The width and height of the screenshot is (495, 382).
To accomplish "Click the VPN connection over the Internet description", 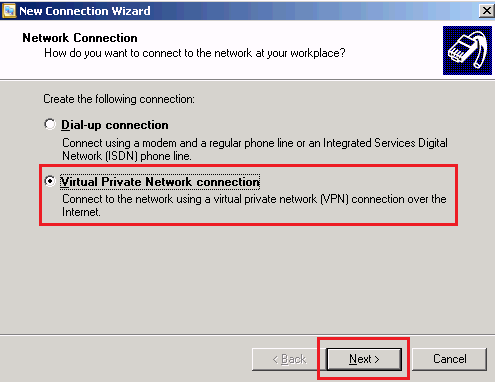I will 254,199.
